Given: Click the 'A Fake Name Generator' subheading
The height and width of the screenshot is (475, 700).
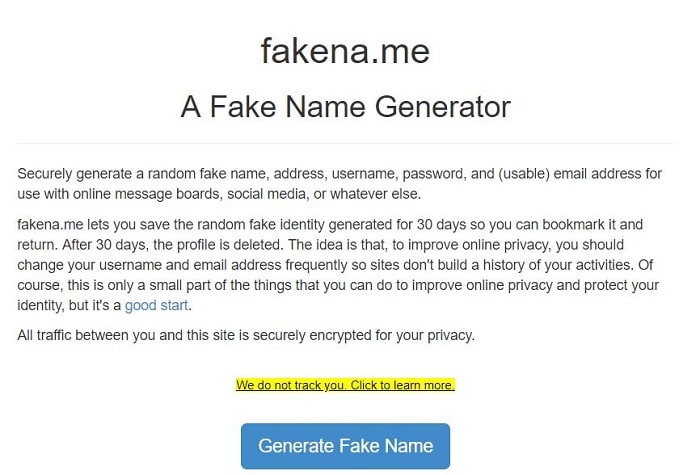Looking at the screenshot, I should tap(345, 107).
